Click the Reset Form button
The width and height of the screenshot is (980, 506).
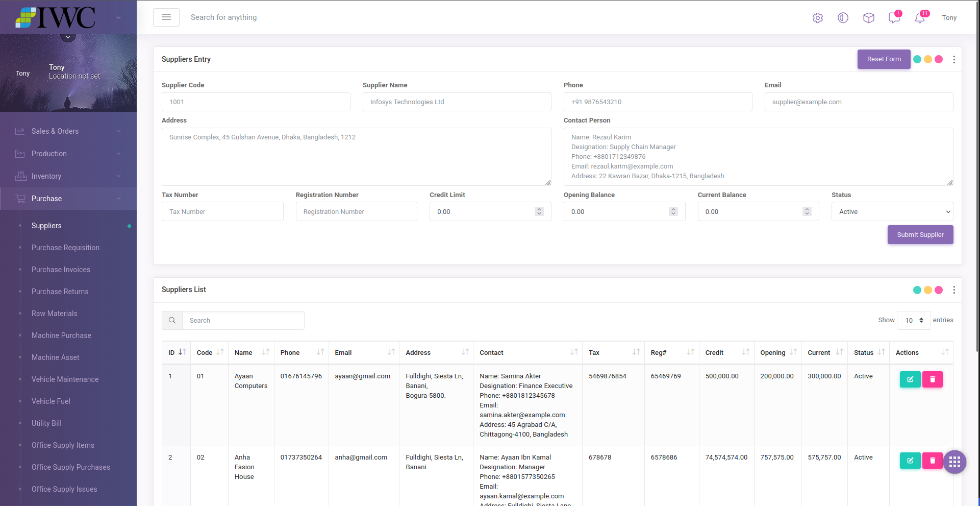[884, 59]
